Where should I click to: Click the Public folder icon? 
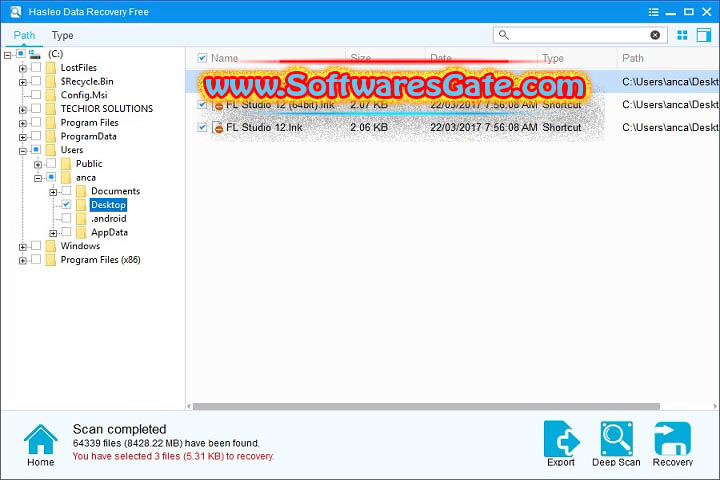click(x=66, y=164)
